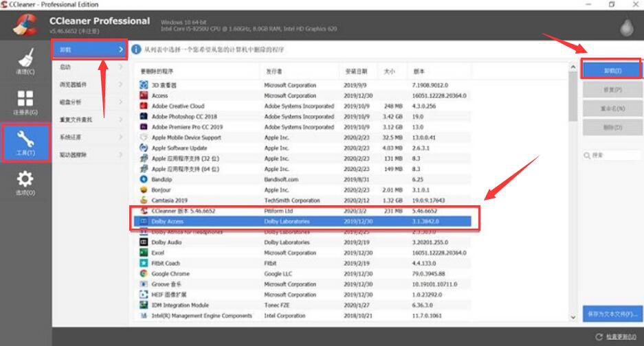Click the Intel Corporation publisher cell
Image resolution: width=644 pixels, height=346 pixels.
tap(285, 316)
